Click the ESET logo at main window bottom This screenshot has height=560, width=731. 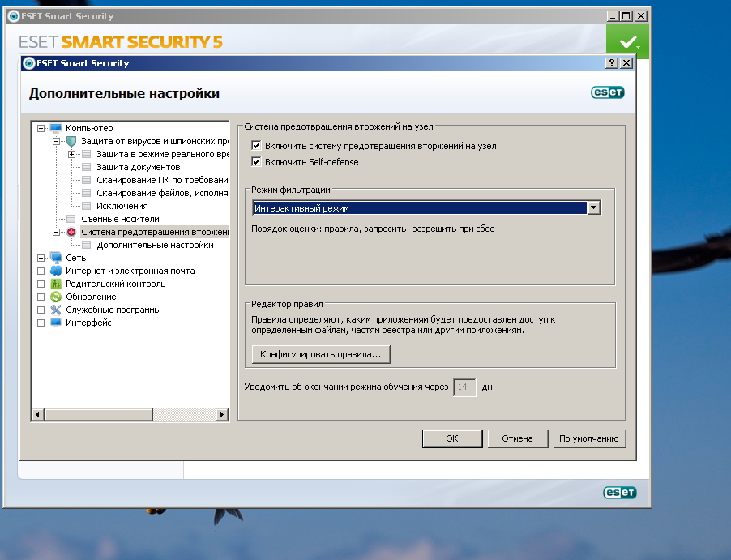(x=620, y=493)
